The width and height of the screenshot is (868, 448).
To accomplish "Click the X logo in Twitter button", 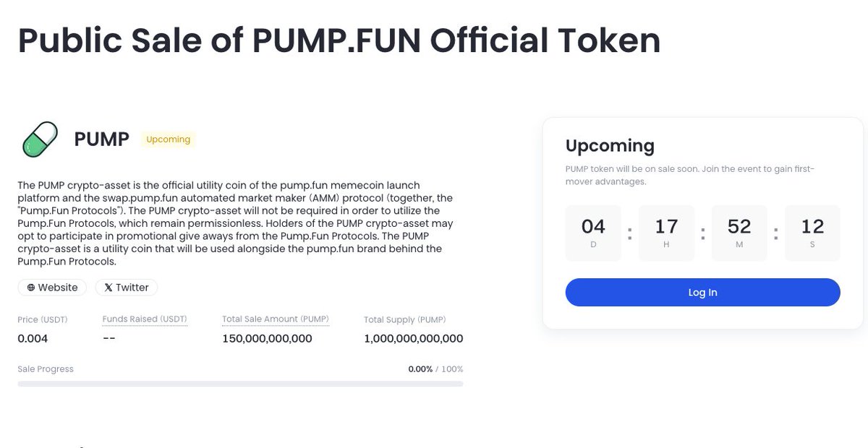I will coord(109,288).
